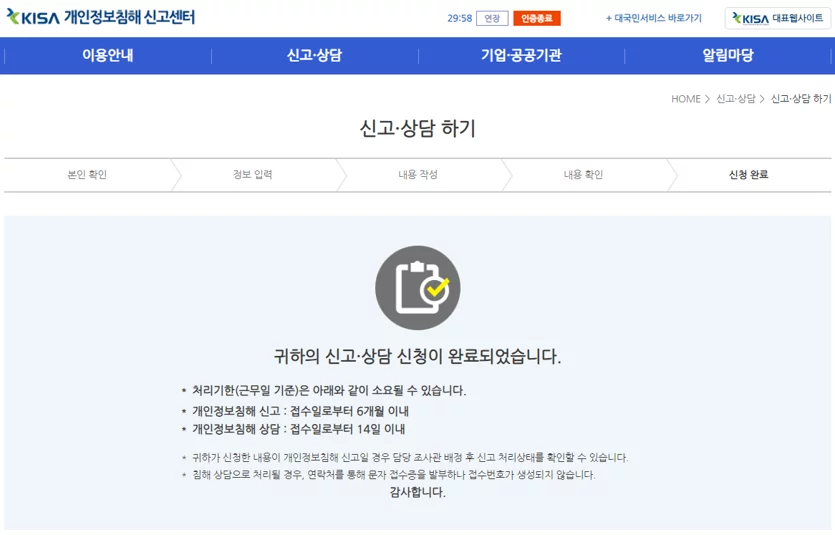Open the 알림마당 menu
The height and width of the screenshot is (535, 835).
tap(727, 55)
